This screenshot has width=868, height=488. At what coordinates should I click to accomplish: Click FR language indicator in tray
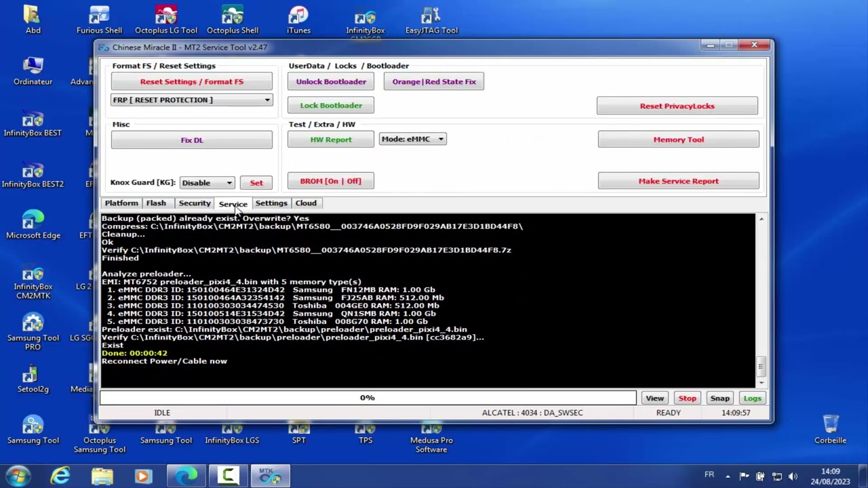[709, 475]
